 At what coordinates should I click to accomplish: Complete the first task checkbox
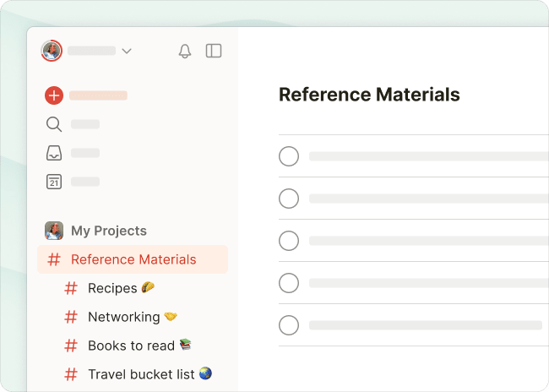point(289,156)
